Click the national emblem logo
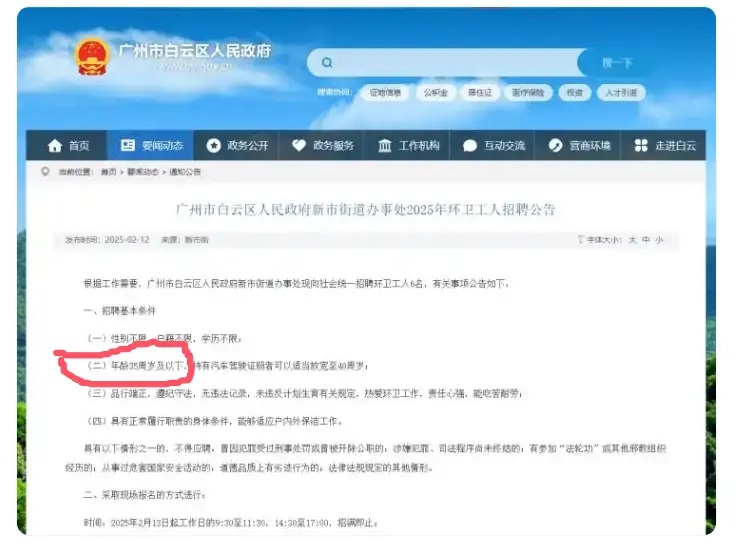The height and width of the screenshot is (558, 735). pos(92,57)
